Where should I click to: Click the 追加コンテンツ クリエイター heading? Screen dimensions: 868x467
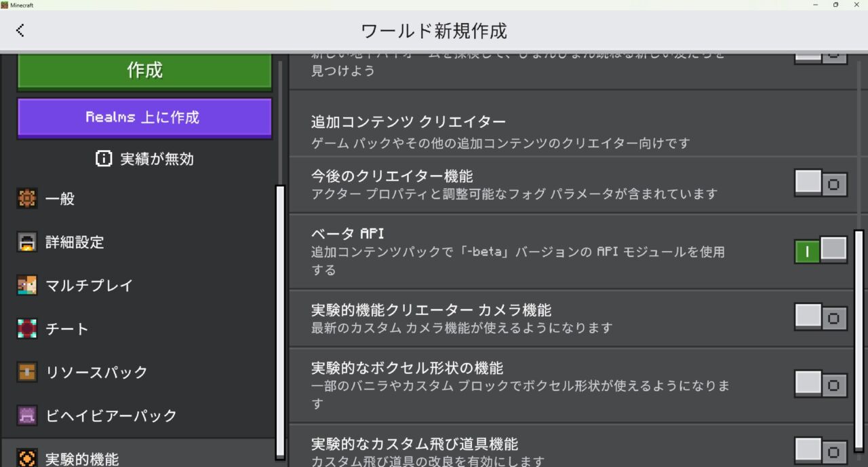click(408, 122)
